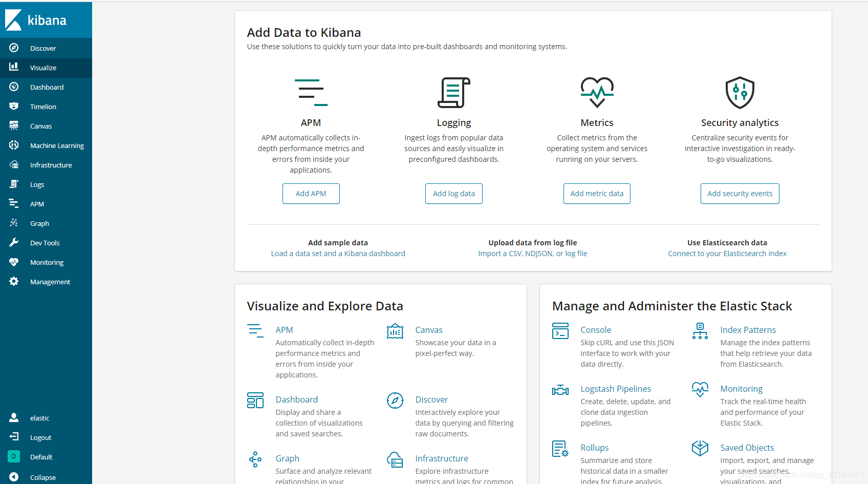Click the Canvas sidebar icon
The image size is (868, 484).
(14, 125)
